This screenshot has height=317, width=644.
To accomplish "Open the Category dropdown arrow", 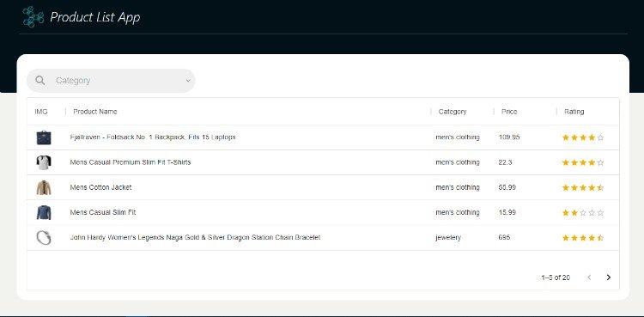I will [188, 81].
